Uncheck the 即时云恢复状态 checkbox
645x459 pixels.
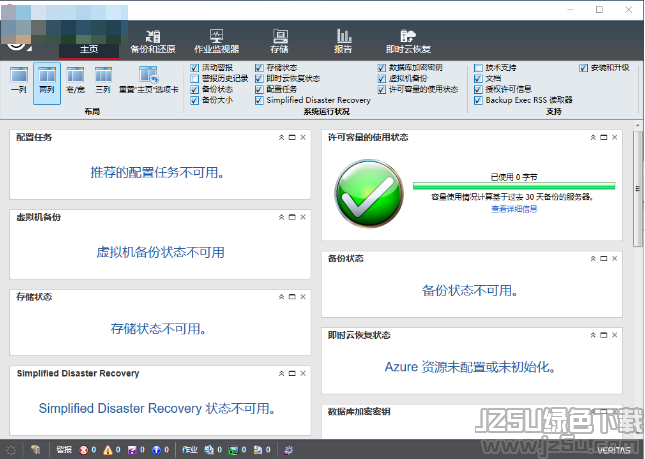(x=259, y=79)
